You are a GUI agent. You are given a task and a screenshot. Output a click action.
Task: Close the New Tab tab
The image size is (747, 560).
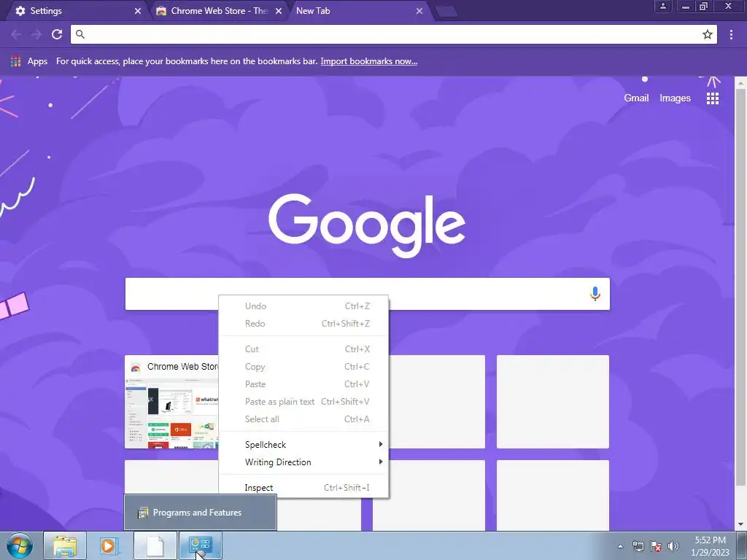click(419, 11)
